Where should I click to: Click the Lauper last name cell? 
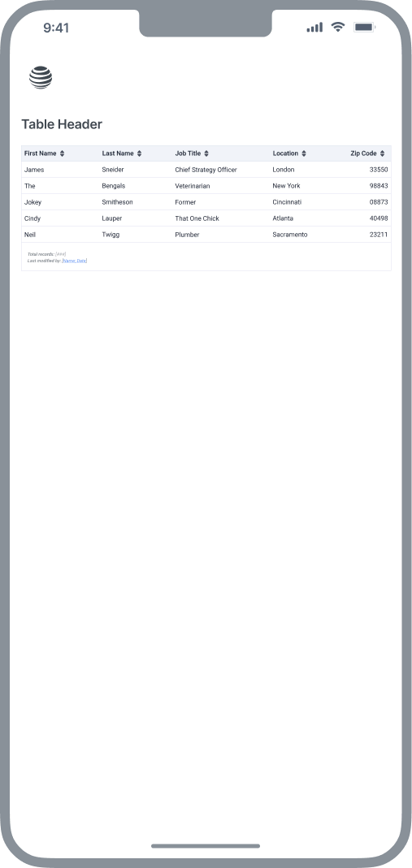pos(112,218)
